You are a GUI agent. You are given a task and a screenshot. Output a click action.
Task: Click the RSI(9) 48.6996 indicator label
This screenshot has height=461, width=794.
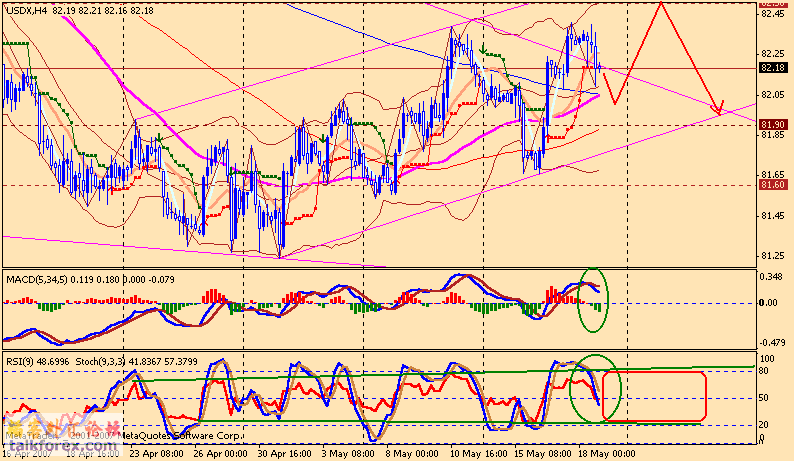click(37, 362)
